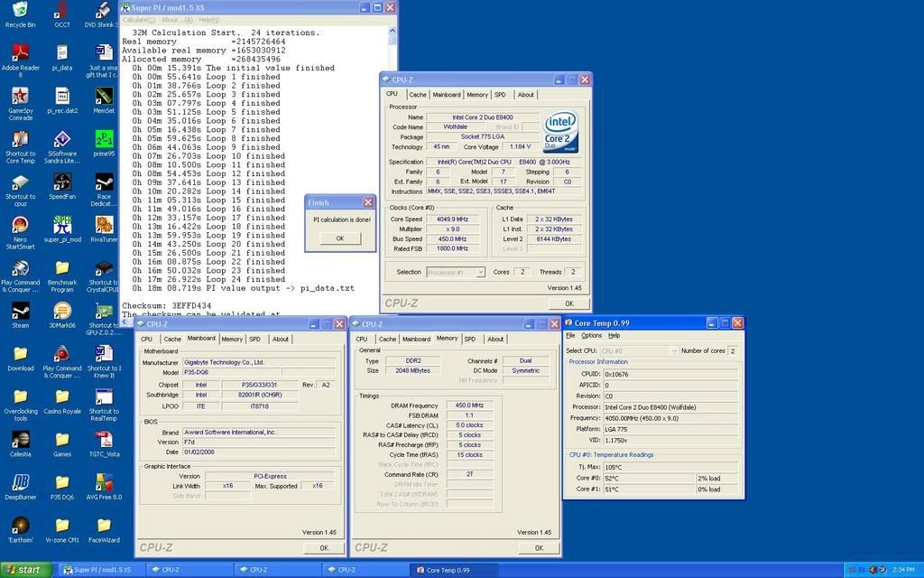Click the motherboard model field P35-DQ6
The image size is (924, 578).
[232, 373]
